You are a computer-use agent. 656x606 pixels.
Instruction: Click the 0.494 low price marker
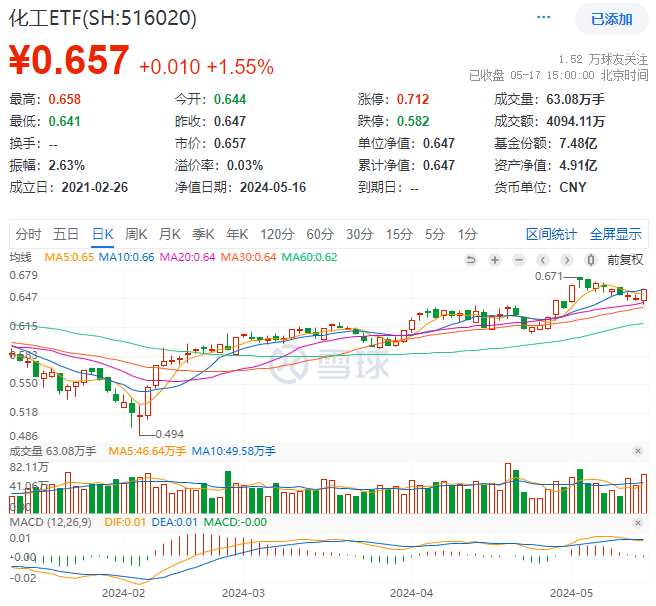169,434
